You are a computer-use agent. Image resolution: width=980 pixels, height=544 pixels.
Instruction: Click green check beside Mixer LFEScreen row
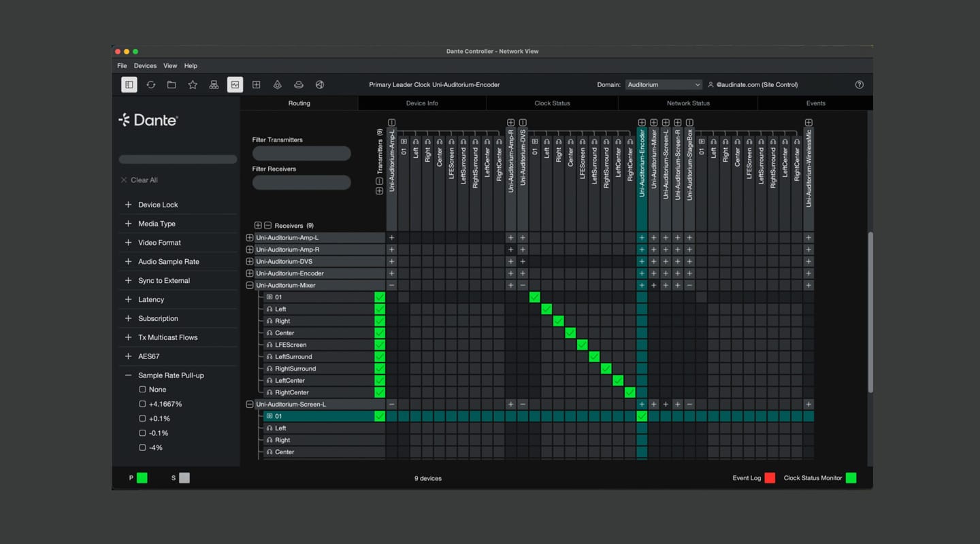pos(380,345)
